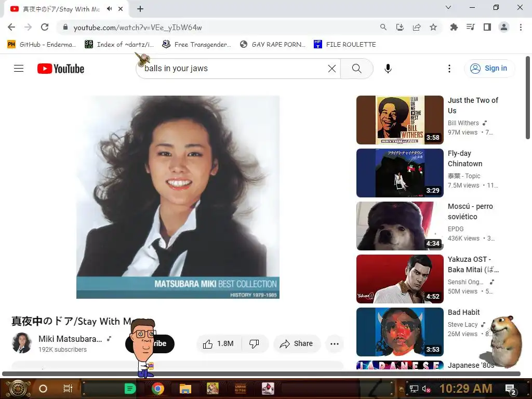
Task: Open GitHub - Enderma... bookmark
Action: [42, 45]
